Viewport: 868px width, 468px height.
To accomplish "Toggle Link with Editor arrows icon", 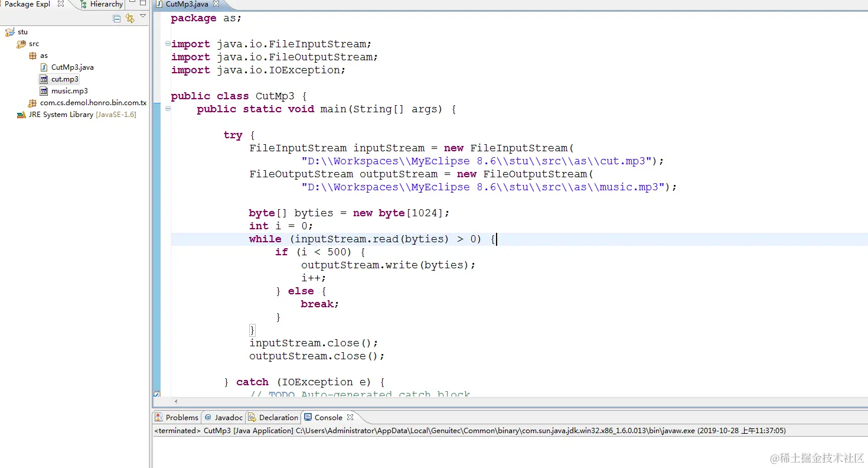I will (x=130, y=18).
